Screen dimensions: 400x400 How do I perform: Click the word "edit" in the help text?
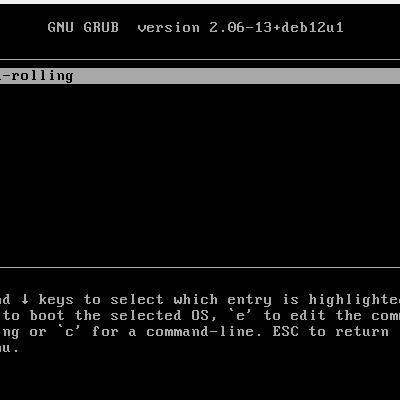(x=308, y=315)
